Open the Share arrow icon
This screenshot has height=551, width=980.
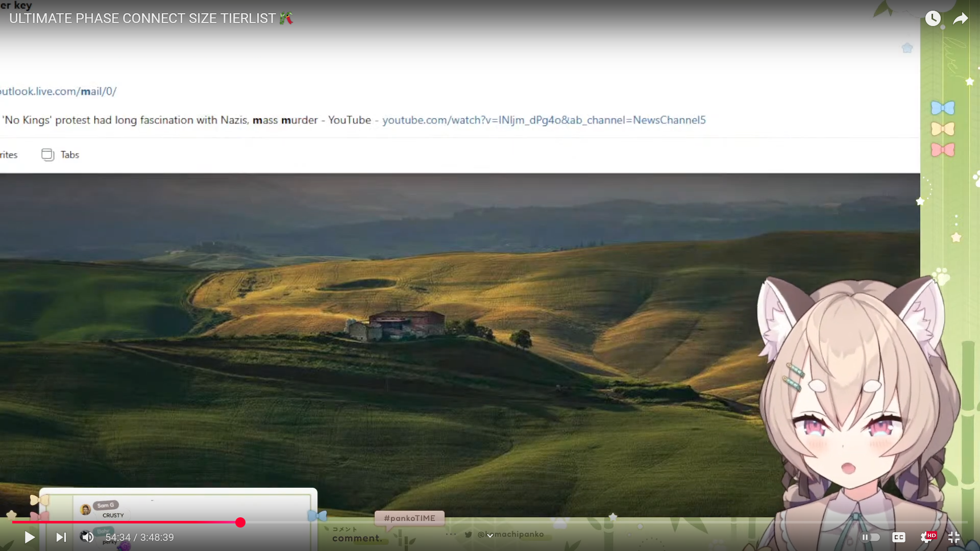pos(961,18)
